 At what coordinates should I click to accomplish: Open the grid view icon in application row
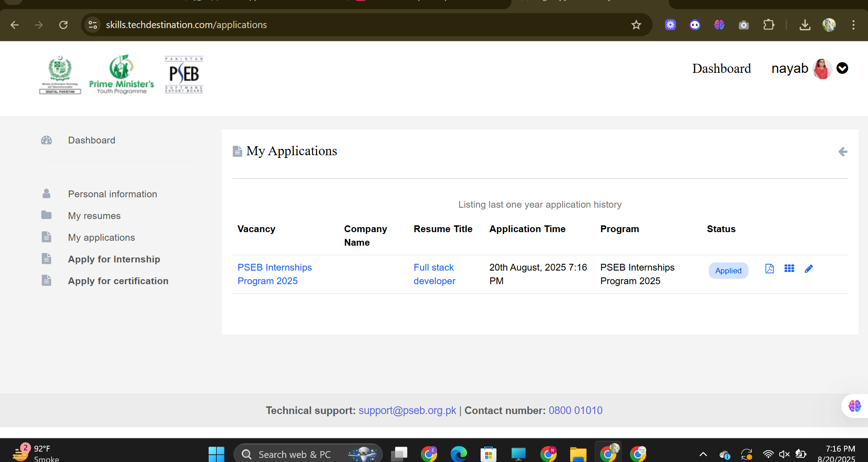point(789,269)
